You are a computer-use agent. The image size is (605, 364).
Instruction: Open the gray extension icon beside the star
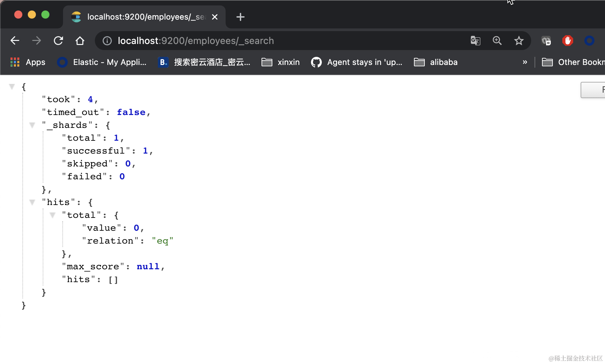click(546, 41)
